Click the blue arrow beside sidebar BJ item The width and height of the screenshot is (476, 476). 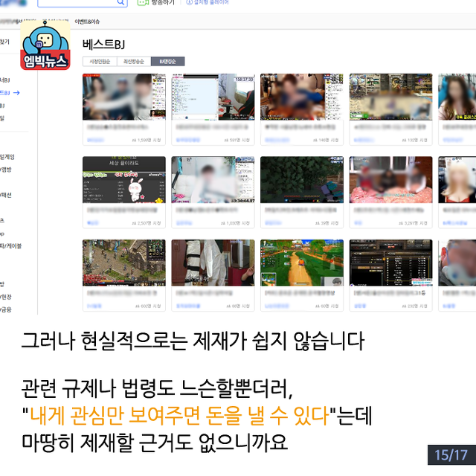[16, 93]
